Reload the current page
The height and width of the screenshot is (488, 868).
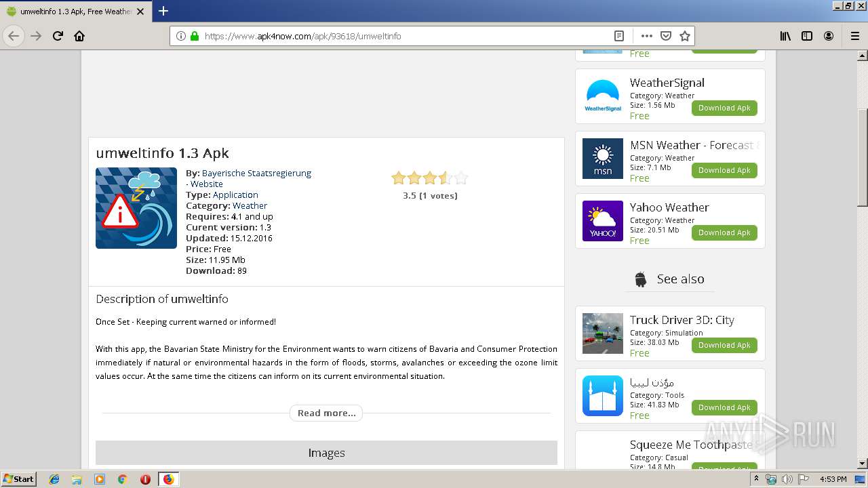tap(58, 36)
